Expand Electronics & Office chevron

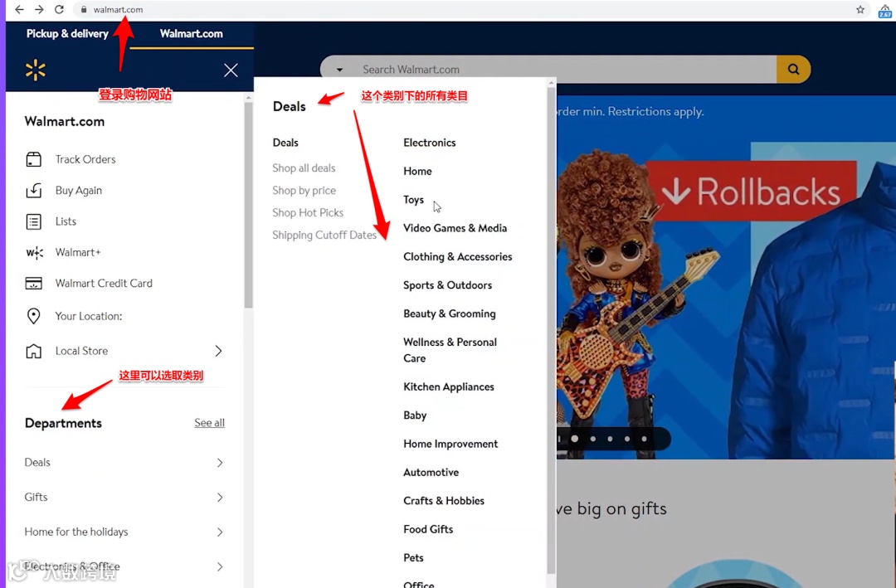tap(220, 567)
